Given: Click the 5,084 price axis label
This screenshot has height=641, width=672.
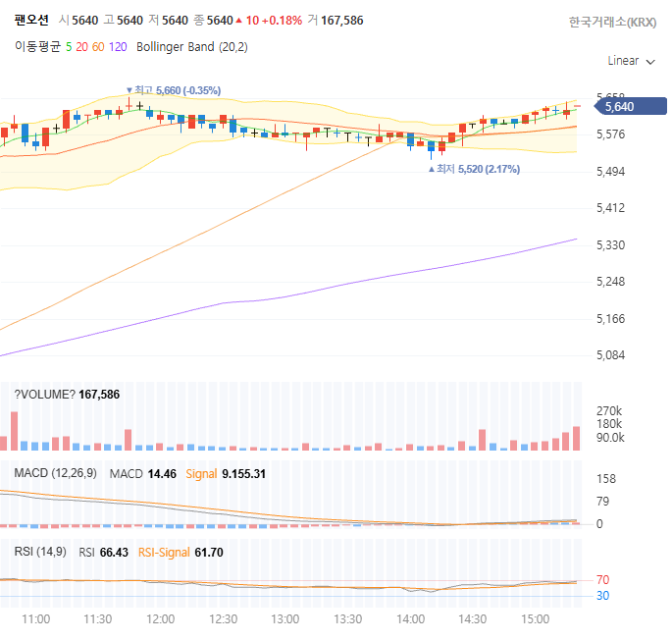Looking at the screenshot, I should point(611,355).
